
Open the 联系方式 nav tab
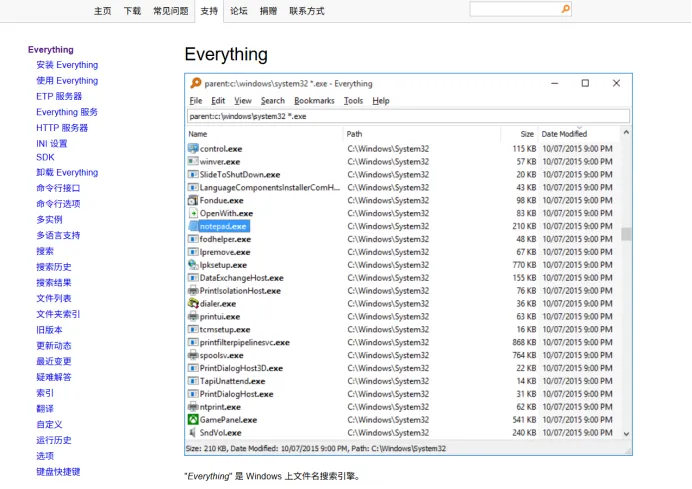(307, 11)
